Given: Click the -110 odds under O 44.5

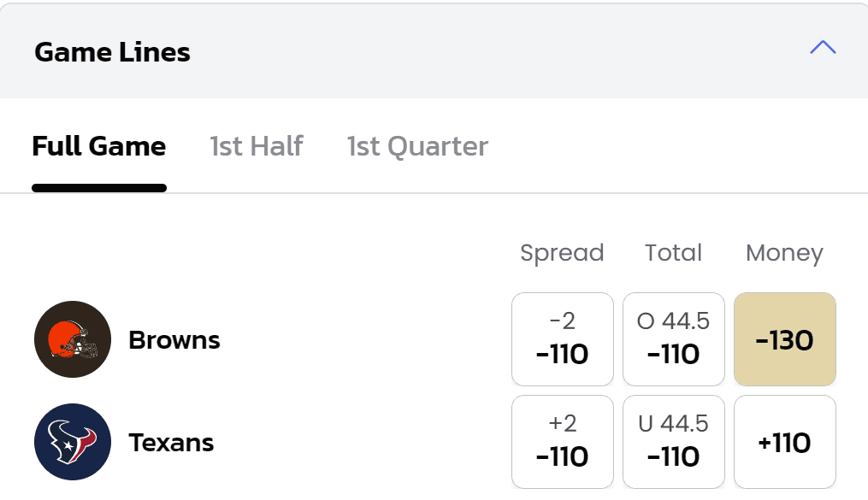Looking at the screenshot, I should (x=673, y=354).
